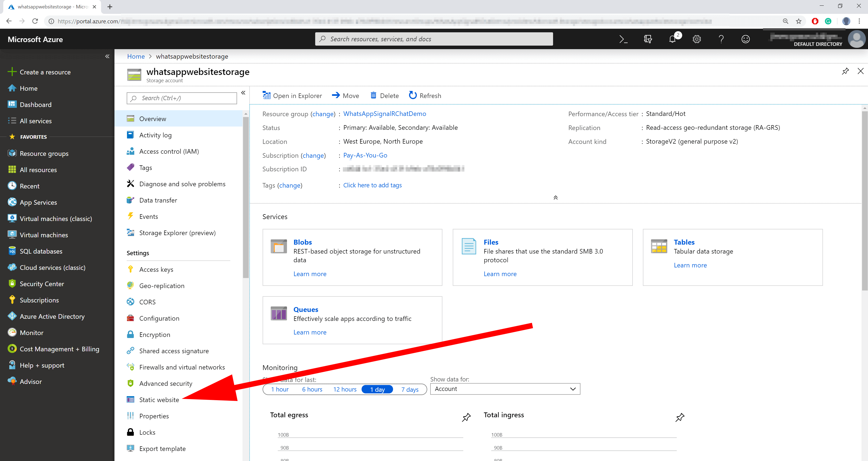This screenshot has width=868, height=461.
Task: Click the Refresh button in toolbar
Action: click(425, 96)
